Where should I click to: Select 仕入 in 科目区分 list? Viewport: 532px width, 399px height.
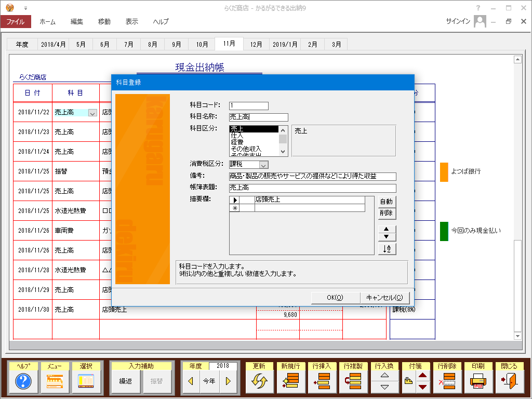click(254, 136)
